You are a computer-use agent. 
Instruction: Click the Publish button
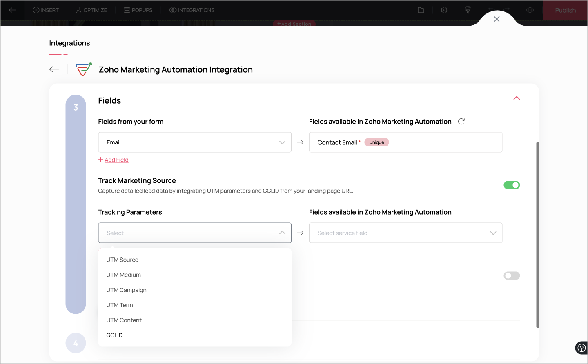pos(565,10)
